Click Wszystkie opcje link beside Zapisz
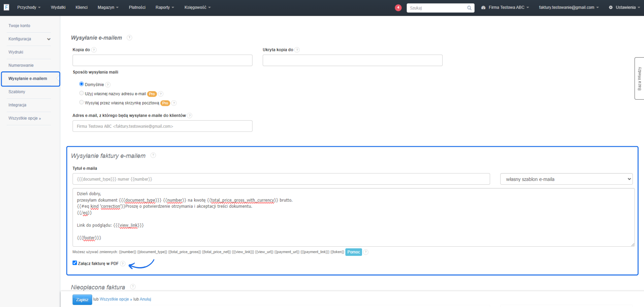The width and height of the screenshot is (644, 307). point(115,299)
